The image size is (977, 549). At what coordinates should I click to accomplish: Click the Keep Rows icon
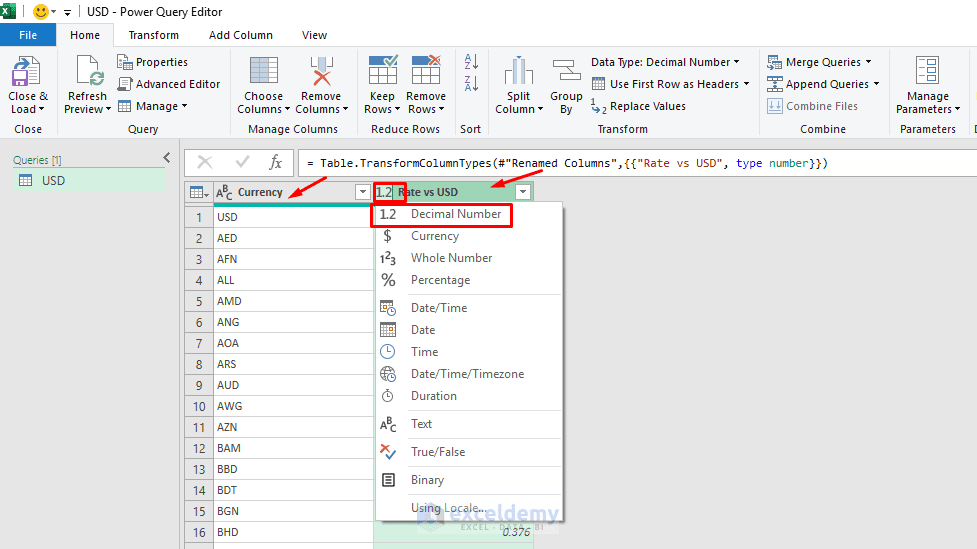383,70
